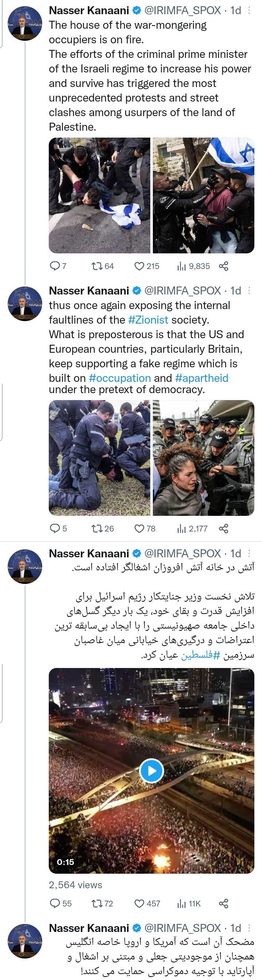Viewport: 262px width, 980px height.
Task: Open Nasser Kanaani's avatar on first tweet
Action: pos(25,23)
